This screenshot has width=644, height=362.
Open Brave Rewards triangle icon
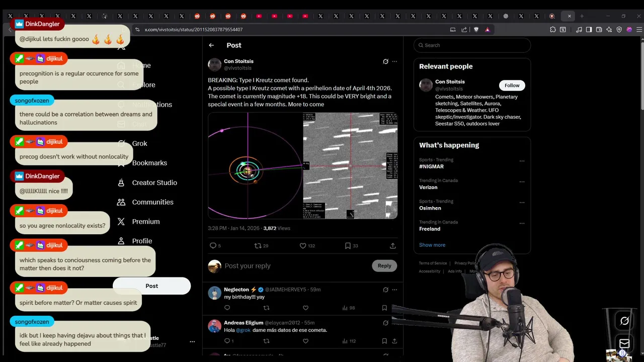487,30
